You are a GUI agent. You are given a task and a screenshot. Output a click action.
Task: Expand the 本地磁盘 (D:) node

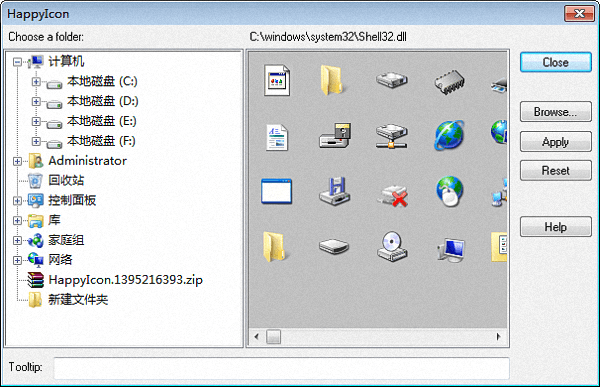36,101
